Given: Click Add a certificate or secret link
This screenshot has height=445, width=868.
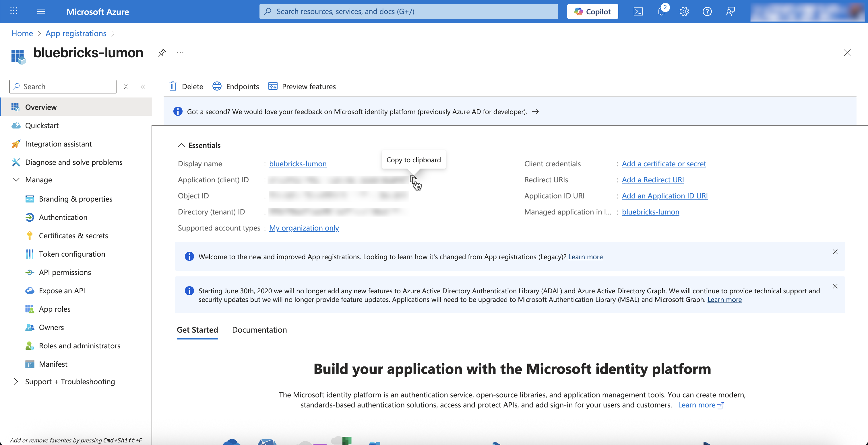Looking at the screenshot, I should pyautogui.click(x=663, y=164).
